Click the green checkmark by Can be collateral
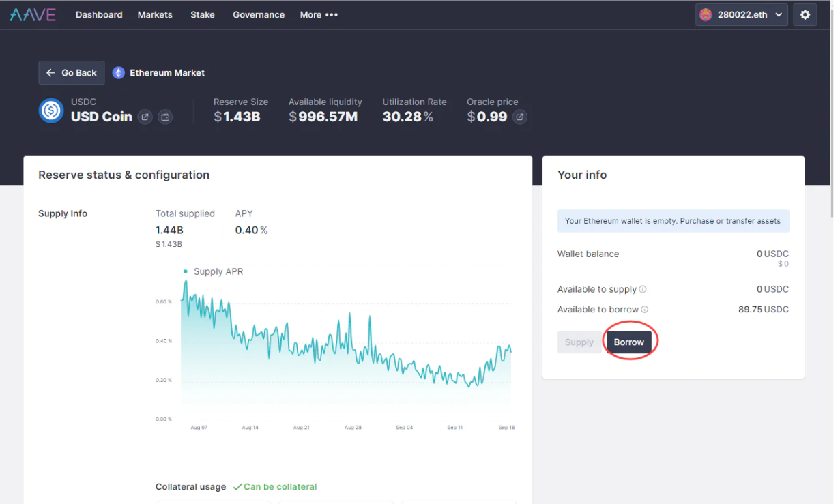The image size is (840, 504). [237, 487]
